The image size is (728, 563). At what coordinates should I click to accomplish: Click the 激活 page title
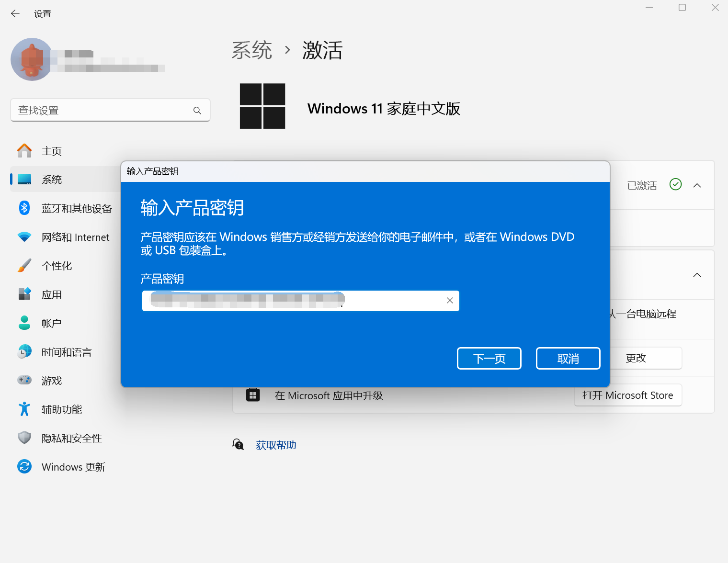(322, 50)
